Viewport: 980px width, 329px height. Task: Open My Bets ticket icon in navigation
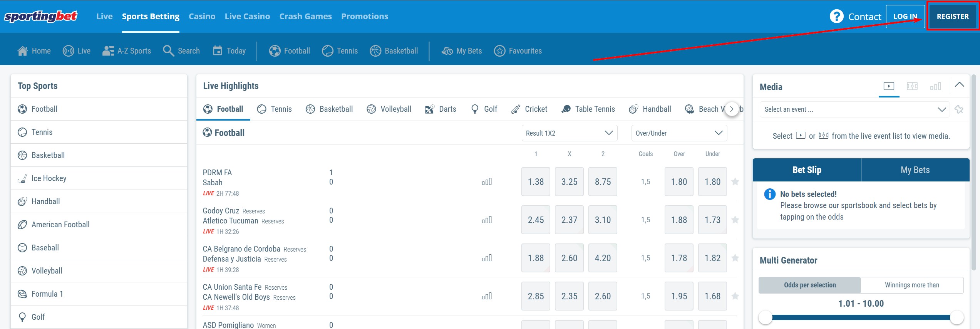click(x=447, y=51)
